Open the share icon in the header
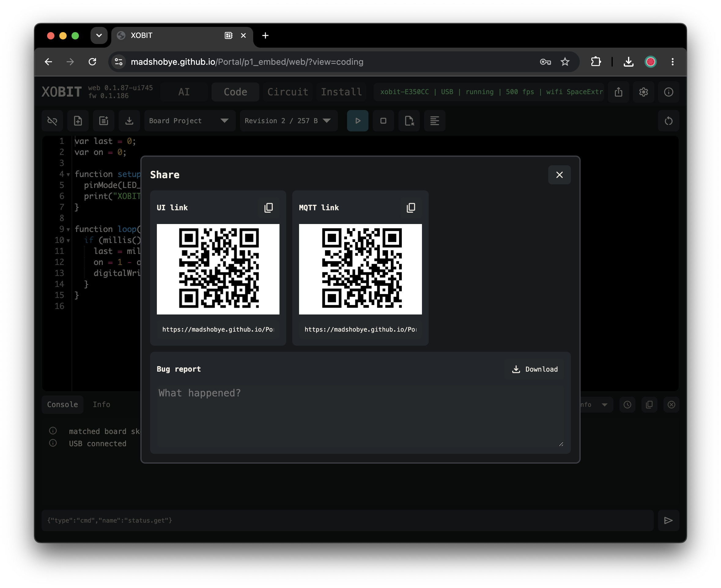 tap(619, 92)
